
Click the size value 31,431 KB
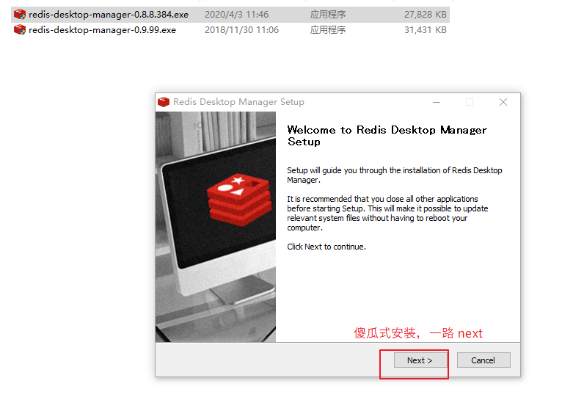425,30
